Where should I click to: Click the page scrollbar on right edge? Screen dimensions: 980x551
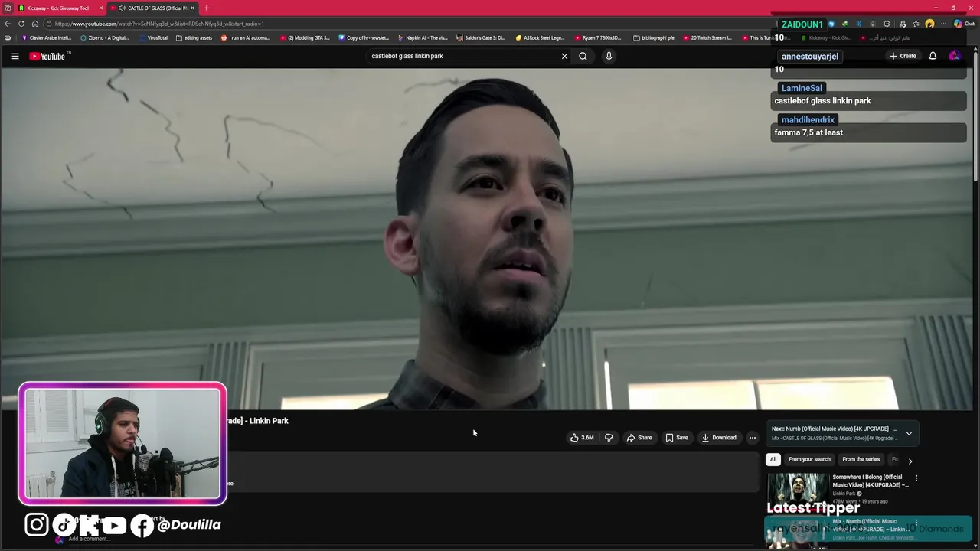(x=975, y=115)
